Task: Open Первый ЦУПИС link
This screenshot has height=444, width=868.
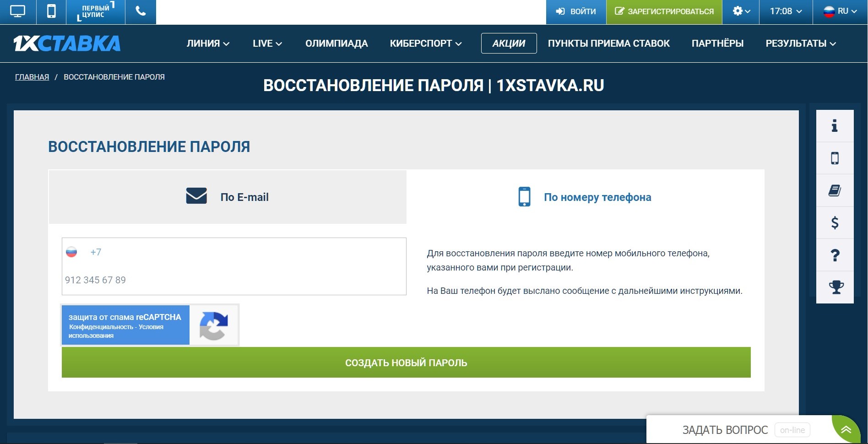Action: 95,11
